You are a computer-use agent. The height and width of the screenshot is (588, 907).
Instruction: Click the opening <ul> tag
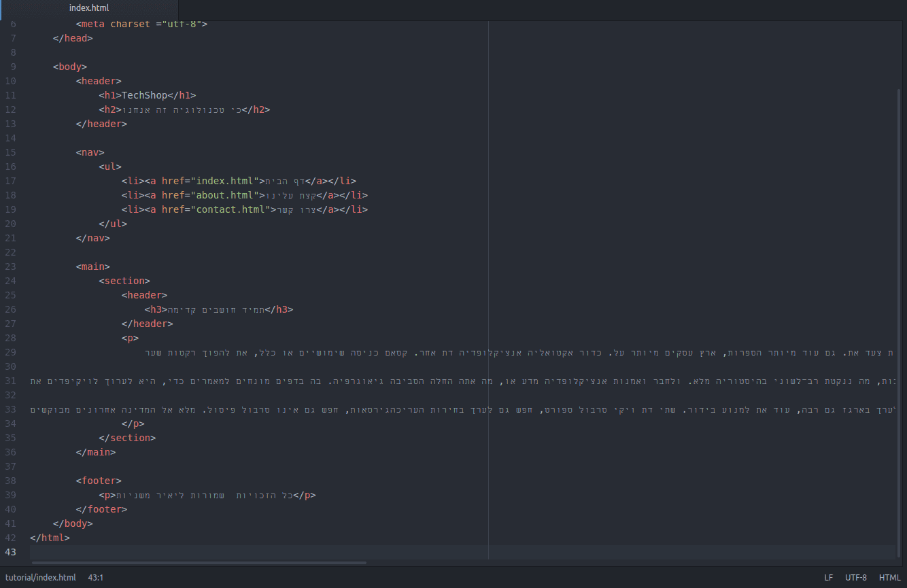pyautogui.click(x=110, y=167)
